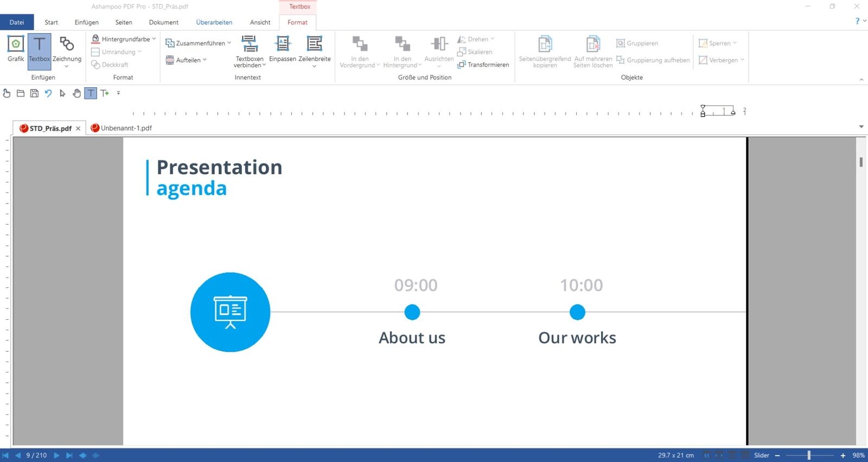The width and height of the screenshot is (868, 462).
Task: Go to next page in status bar
Action: pos(56,455)
